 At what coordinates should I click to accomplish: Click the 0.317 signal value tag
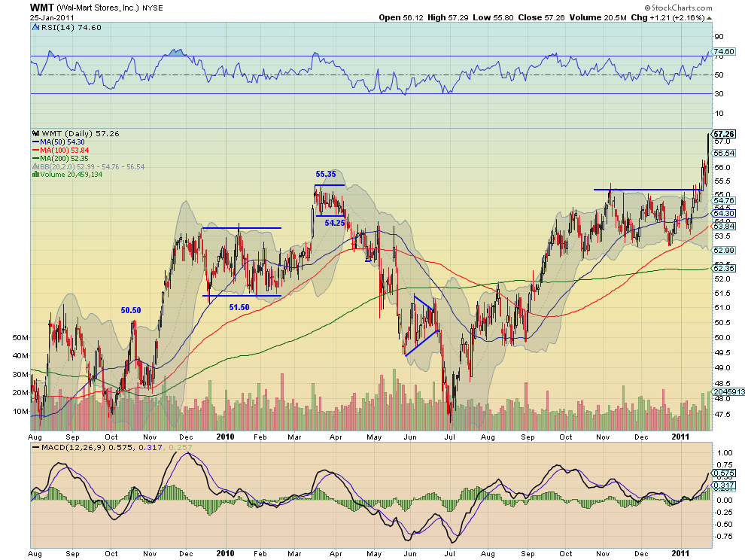724,485
